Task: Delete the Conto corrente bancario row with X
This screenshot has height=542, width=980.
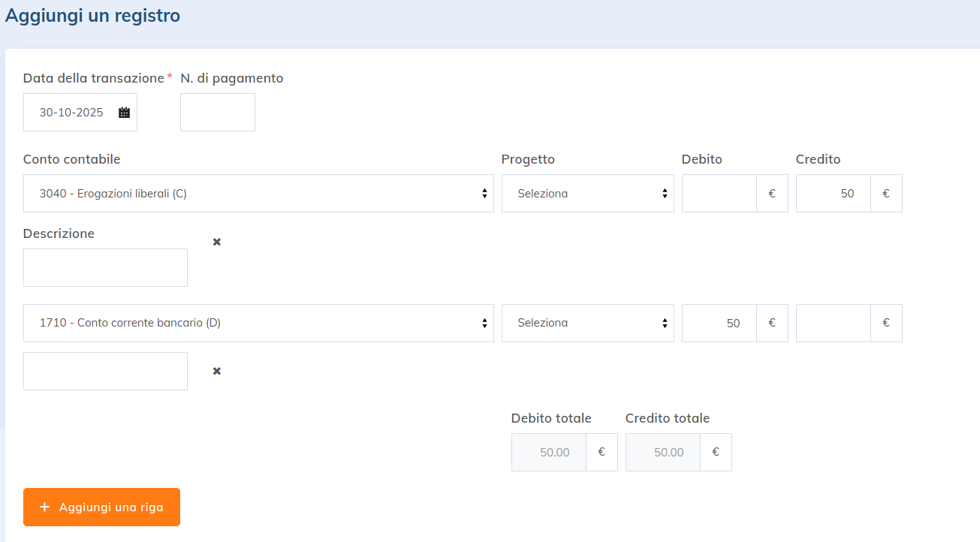Action: [x=217, y=371]
